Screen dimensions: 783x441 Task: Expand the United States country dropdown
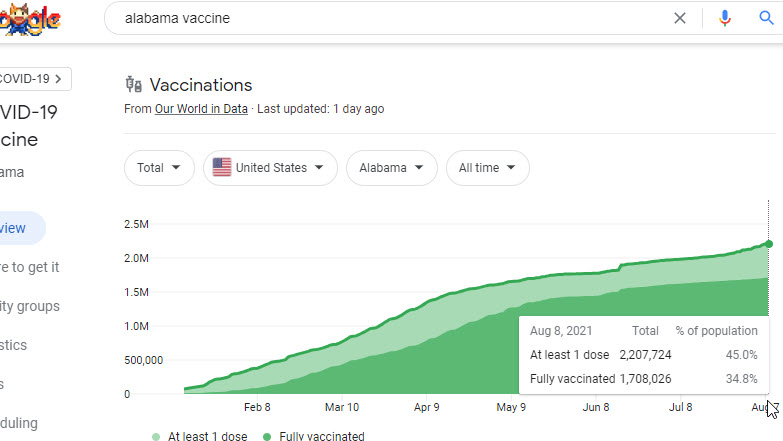click(270, 168)
